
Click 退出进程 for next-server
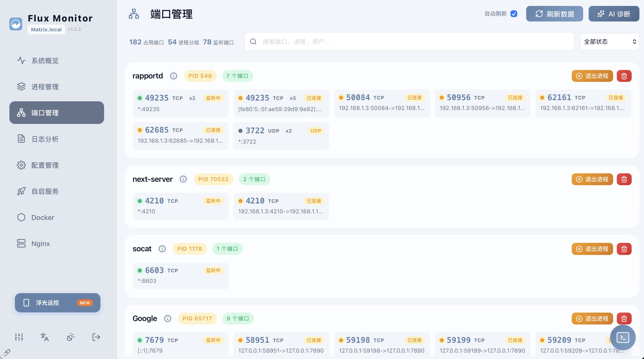click(x=592, y=179)
